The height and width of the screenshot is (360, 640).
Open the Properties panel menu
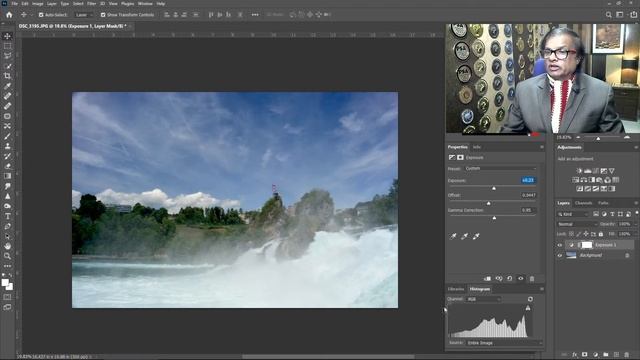click(542, 147)
